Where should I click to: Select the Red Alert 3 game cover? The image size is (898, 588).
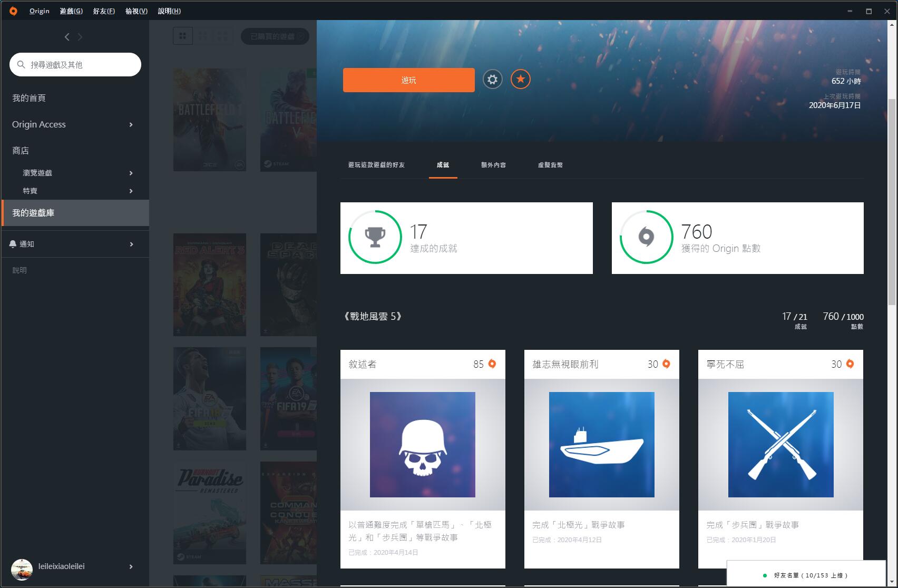pos(210,285)
